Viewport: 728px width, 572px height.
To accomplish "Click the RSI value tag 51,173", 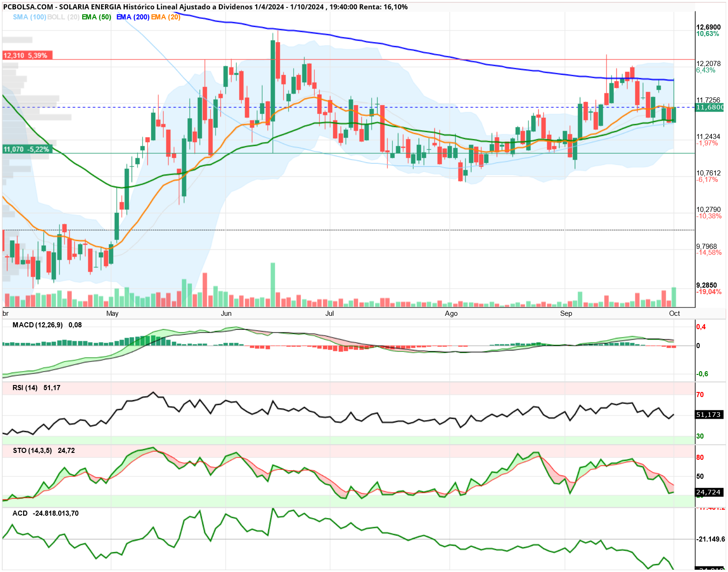I will (709, 415).
